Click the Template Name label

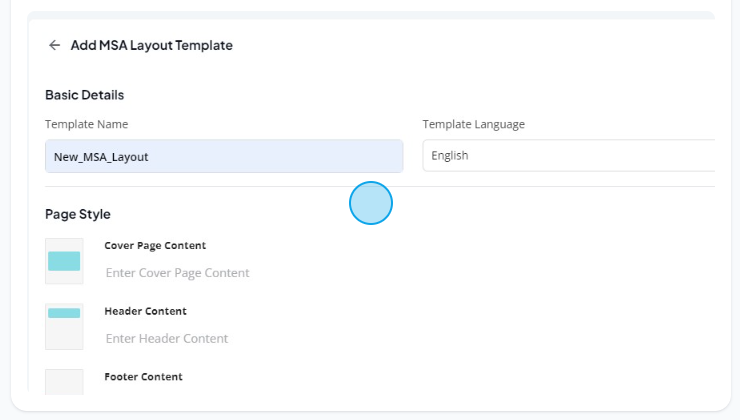[x=86, y=124]
